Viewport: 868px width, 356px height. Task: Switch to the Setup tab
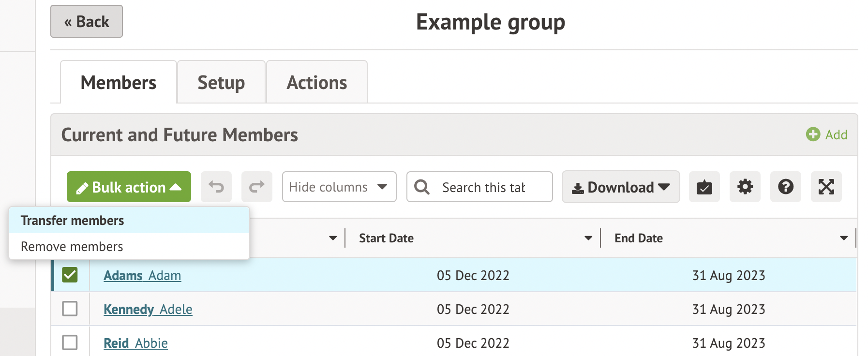pyautogui.click(x=221, y=82)
